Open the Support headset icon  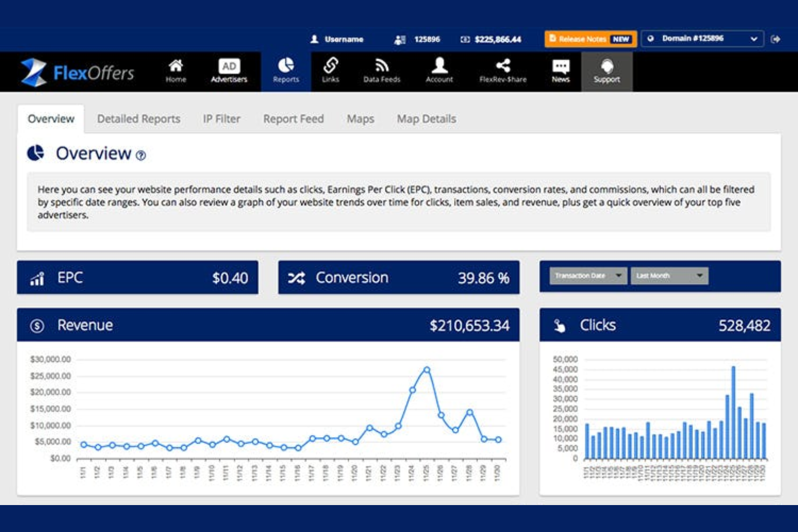607,66
